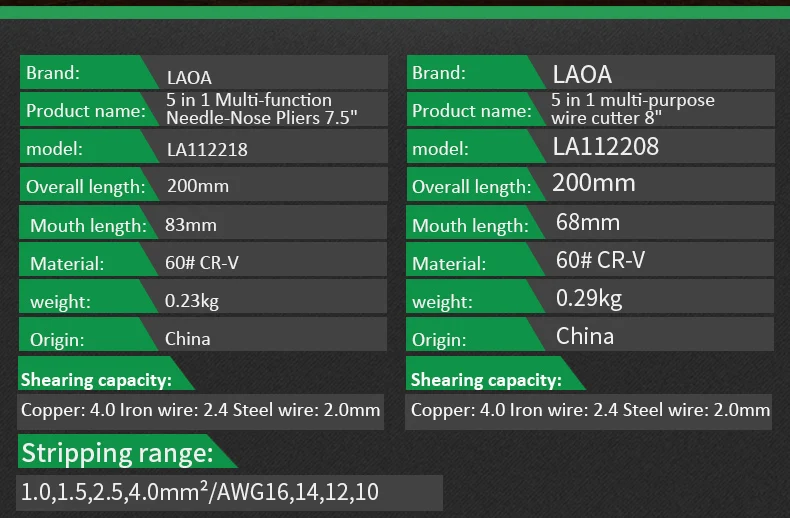The width and height of the screenshot is (790, 518).
Task: Click the "Brand:" label in the LA112218 table
Action: coord(53,73)
